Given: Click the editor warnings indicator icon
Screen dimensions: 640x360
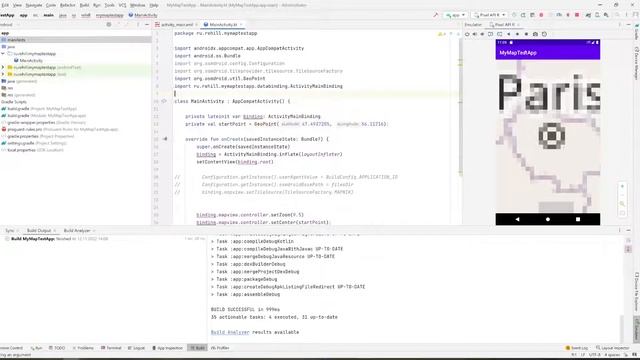Looking at the screenshot, I should pyautogui.click(x=441, y=34).
